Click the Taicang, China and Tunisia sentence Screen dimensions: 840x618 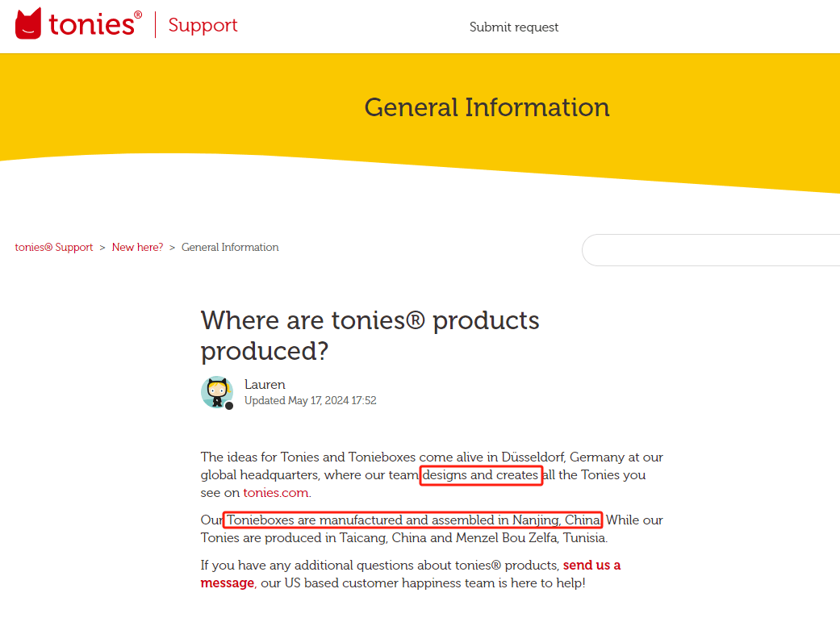404,537
